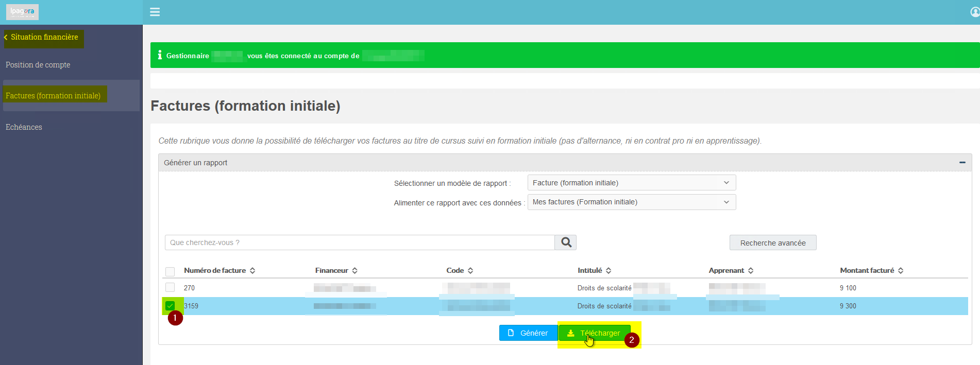Screen dimensions: 980x365
Task: Toggle the select-all header checkbox
Action: pos(170,271)
